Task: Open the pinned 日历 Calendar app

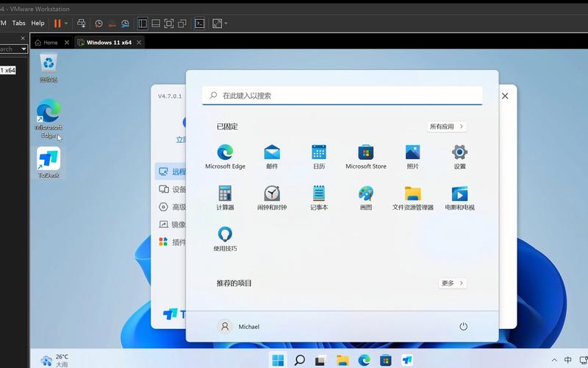Action: pyautogui.click(x=319, y=157)
